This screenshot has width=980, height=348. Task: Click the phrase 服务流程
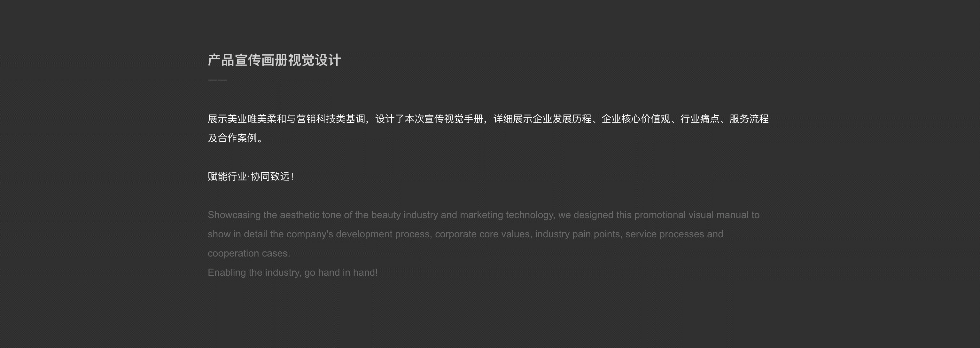click(x=749, y=119)
